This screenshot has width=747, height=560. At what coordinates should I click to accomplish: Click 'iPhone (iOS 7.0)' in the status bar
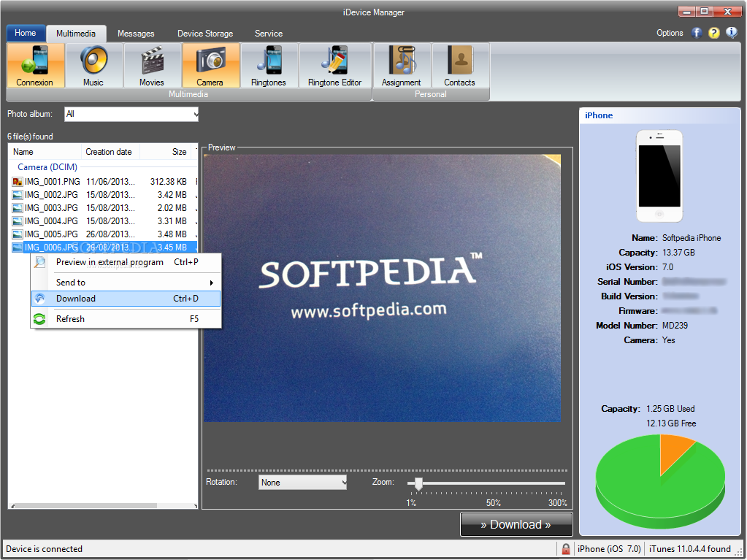point(609,549)
